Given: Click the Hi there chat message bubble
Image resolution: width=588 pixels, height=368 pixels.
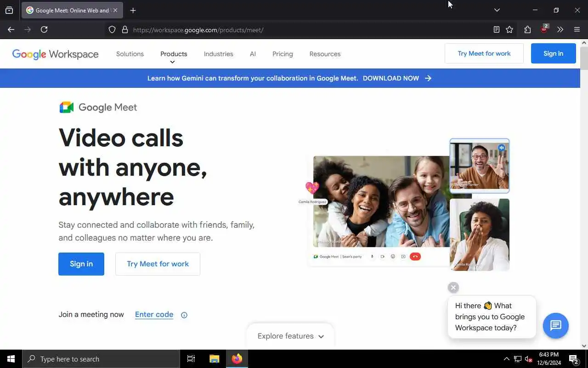Looking at the screenshot, I should [x=492, y=317].
